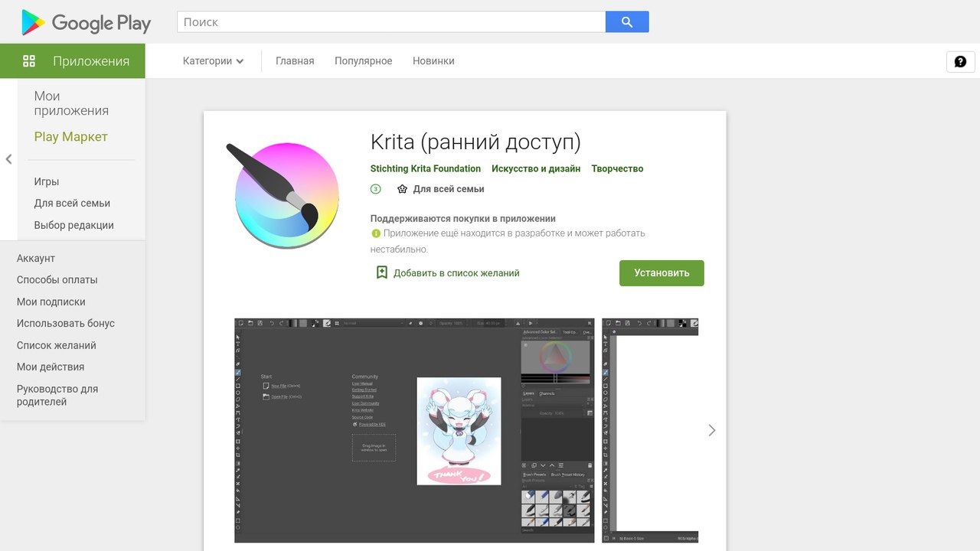The height and width of the screenshot is (551, 980).
Task: Open Для всей семьи sidebar link
Action: coord(72,204)
